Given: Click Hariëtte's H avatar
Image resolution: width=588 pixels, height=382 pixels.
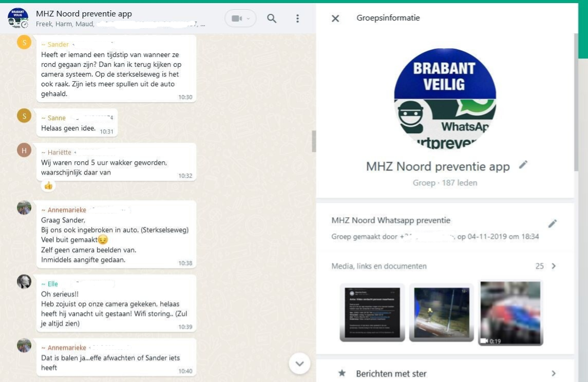Looking at the screenshot, I should coord(24,150).
